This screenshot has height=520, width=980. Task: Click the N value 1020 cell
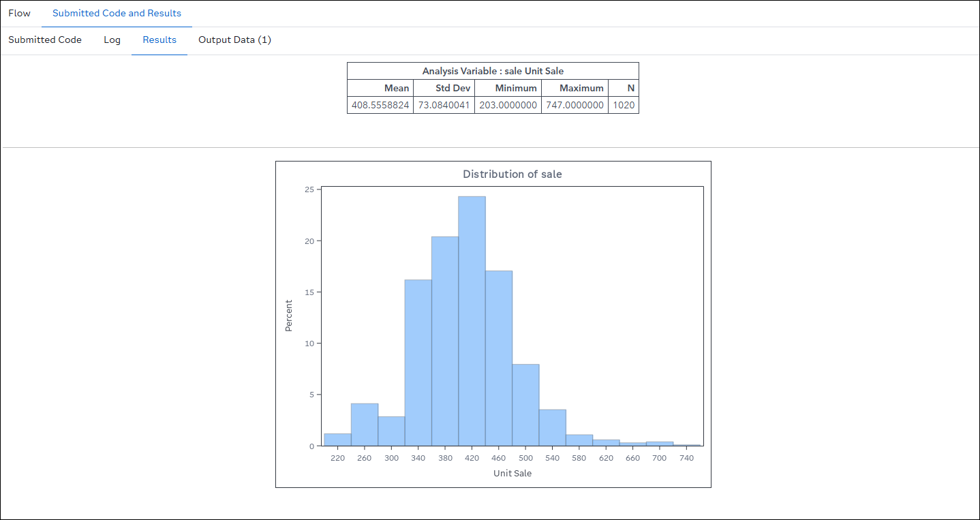(x=624, y=105)
